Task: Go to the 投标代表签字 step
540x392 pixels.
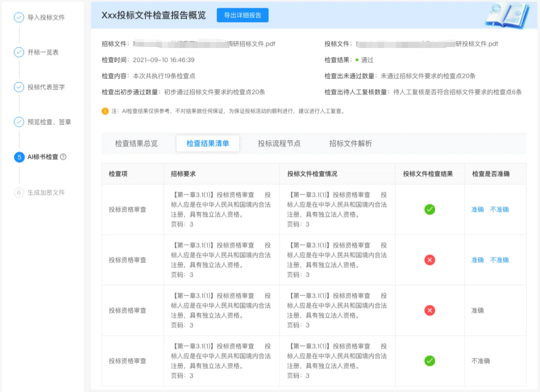Action: 46,87
